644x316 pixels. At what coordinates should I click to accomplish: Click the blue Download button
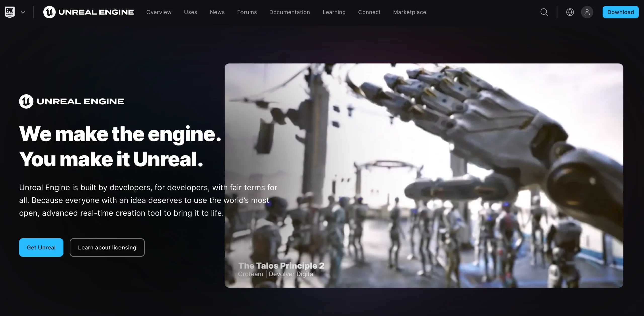pos(621,12)
